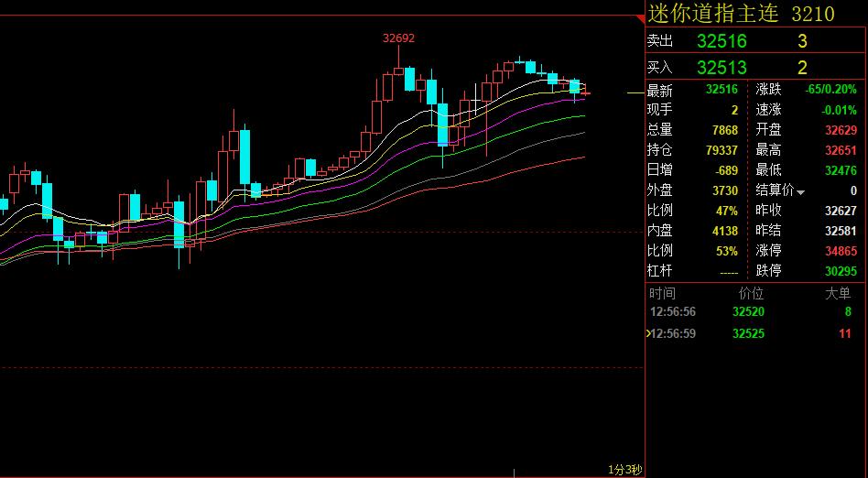Click the 涨停 price 34865

pos(841,251)
